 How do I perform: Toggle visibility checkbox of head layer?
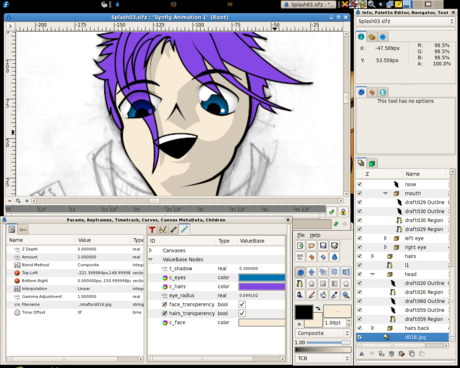pos(360,274)
